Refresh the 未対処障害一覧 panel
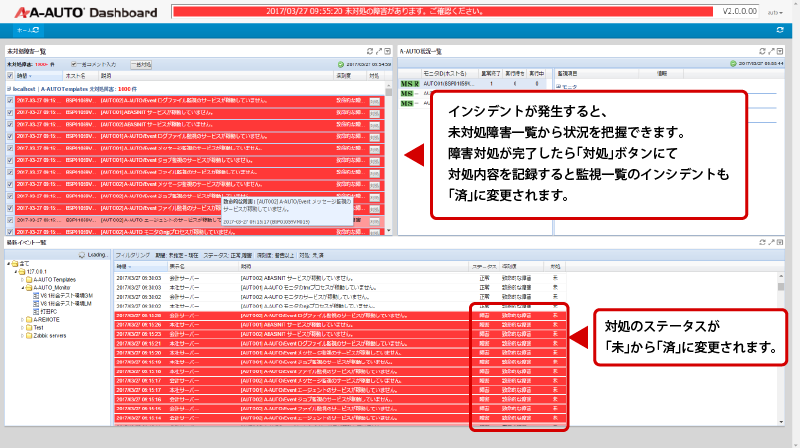The image size is (800, 448). pyautogui.click(x=370, y=51)
